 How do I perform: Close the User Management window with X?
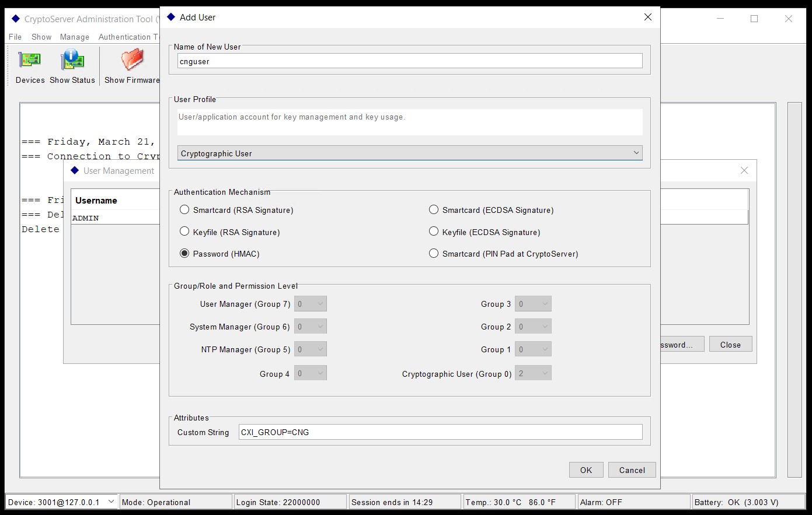pyautogui.click(x=744, y=170)
